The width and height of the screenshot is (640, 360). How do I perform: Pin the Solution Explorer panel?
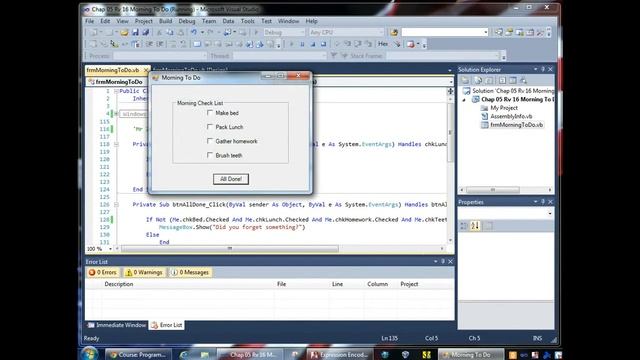pos(543,69)
